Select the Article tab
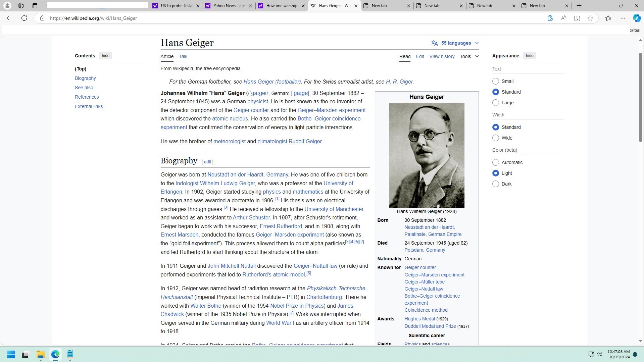This screenshot has height=362, width=644. [x=167, y=56]
